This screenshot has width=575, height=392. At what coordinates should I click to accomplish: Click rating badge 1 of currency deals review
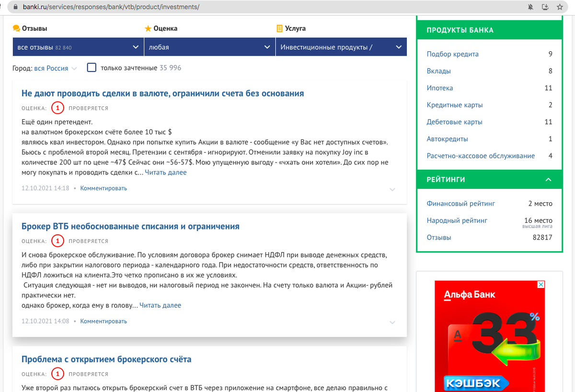pyautogui.click(x=57, y=108)
